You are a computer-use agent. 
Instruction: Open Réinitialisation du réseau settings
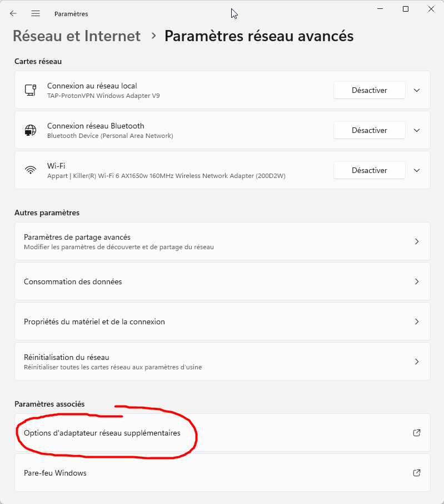222,362
